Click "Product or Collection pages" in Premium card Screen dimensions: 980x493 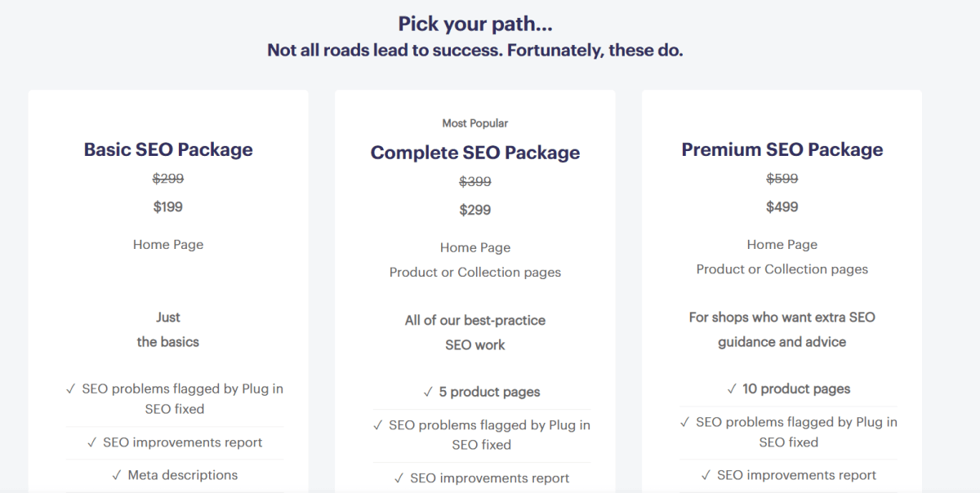782,269
